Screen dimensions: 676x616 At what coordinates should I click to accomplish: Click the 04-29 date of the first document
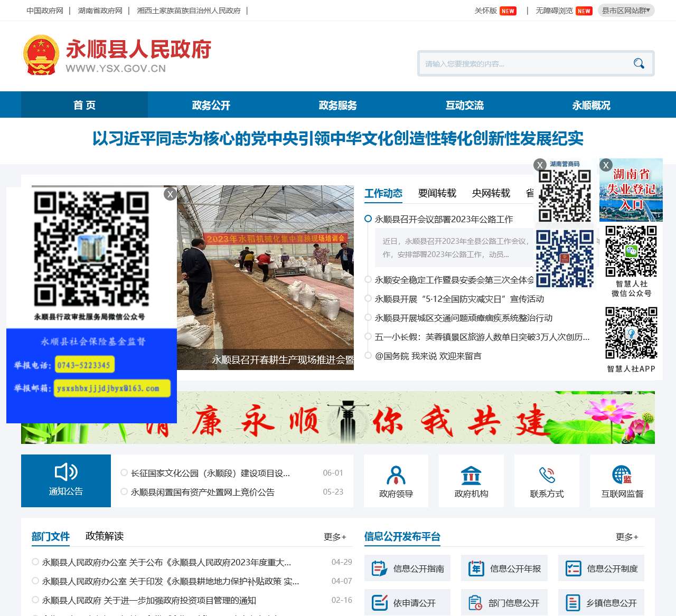point(342,562)
